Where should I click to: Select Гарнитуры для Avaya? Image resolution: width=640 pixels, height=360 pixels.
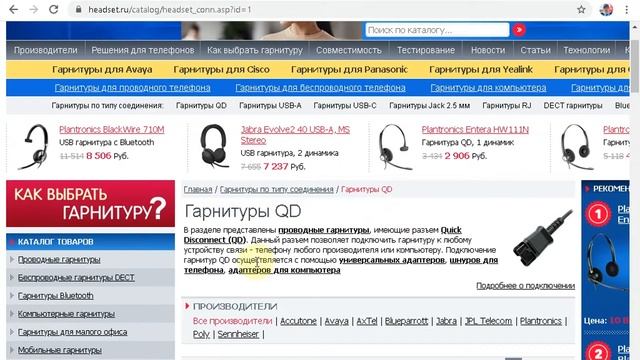coord(102,69)
